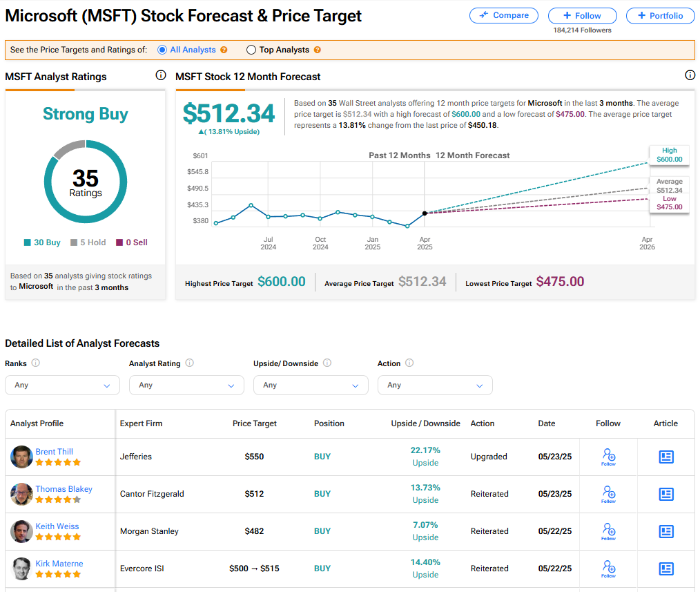Image resolution: width=700 pixels, height=592 pixels.
Task: Add Microsoft to Portfolio
Action: (x=660, y=16)
